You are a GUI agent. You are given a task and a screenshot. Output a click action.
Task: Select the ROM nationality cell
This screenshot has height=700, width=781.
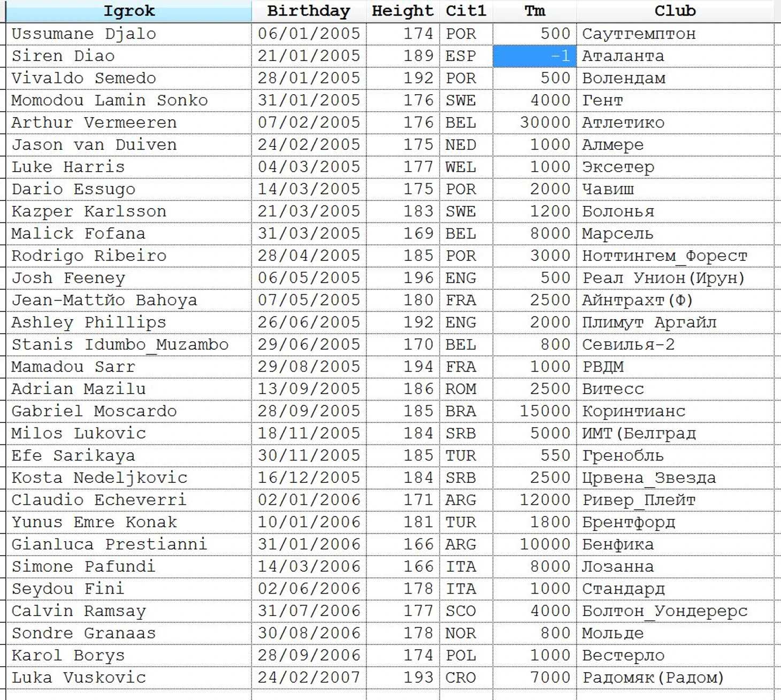466,389
